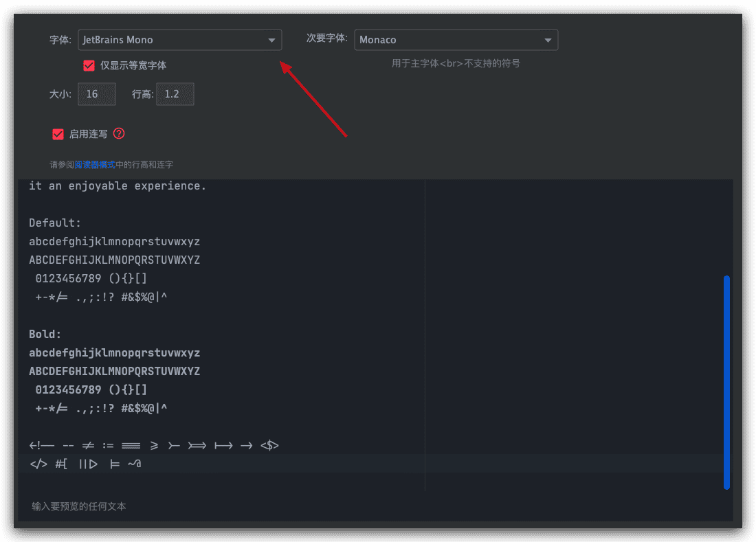Toggle the 启用连写 checkbox
Viewport: 756px width, 542px height.
tap(58, 134)
